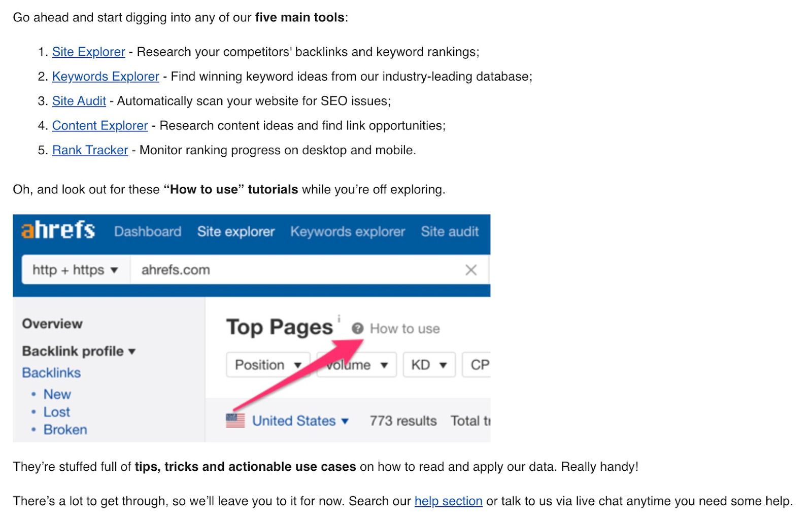Open the Position sort dropdown
The height and width of the screenshot is (520, 812).
tap(267, 364)
